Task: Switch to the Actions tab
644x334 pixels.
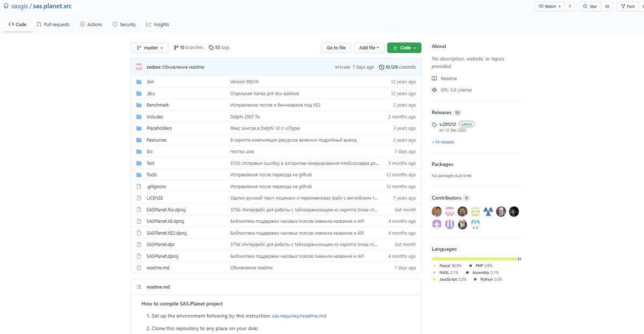Action: click(x=91, y=24)
